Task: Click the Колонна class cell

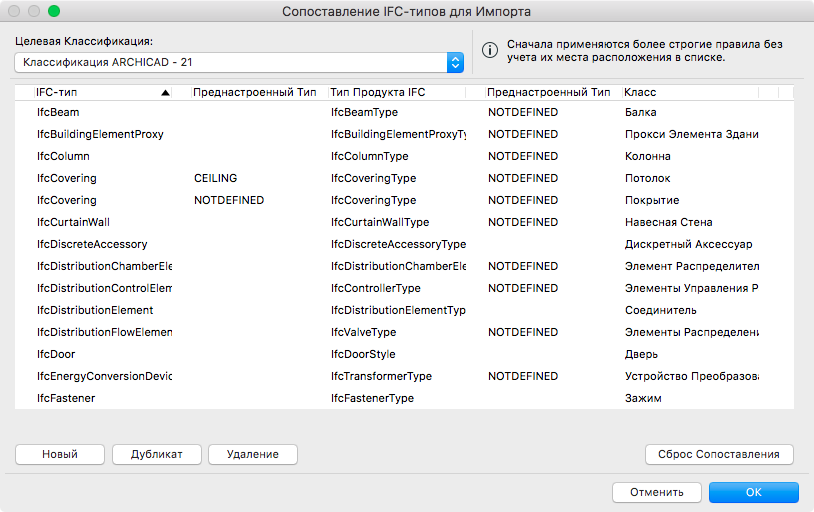Action: coord(647,156)
